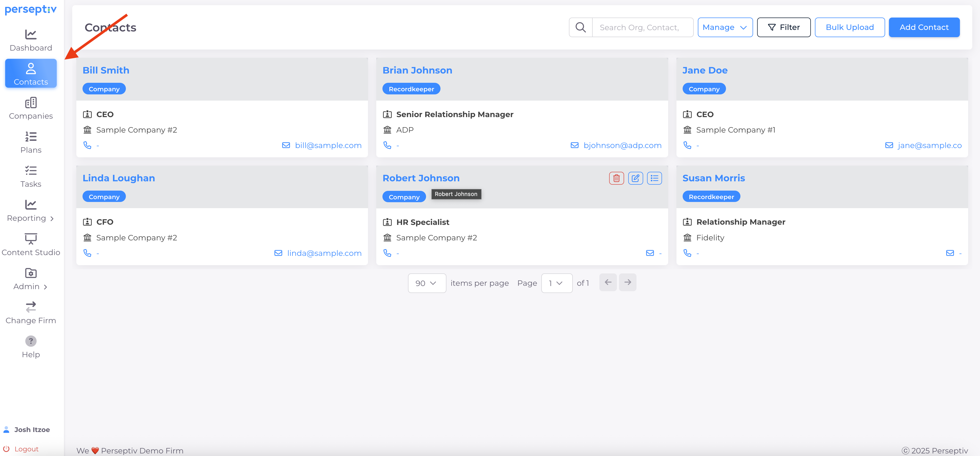
Task: Open Content Studio from the sidebar
Action: tap(31, 245)
